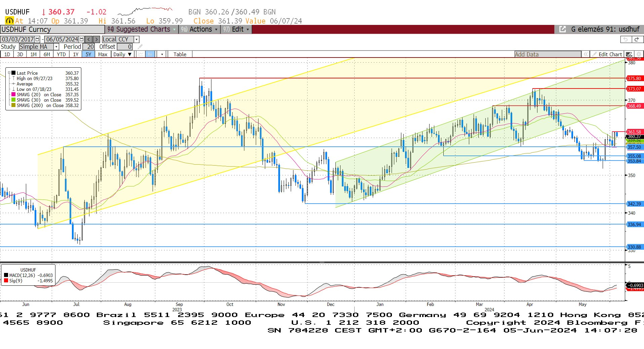Open the Simple MA study dropdown

(x=56, y=47)
